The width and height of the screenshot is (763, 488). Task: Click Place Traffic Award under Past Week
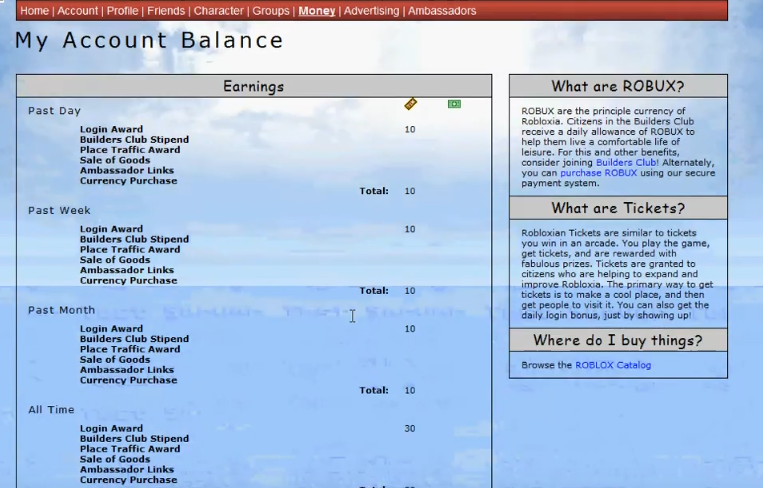coord(130,249)
